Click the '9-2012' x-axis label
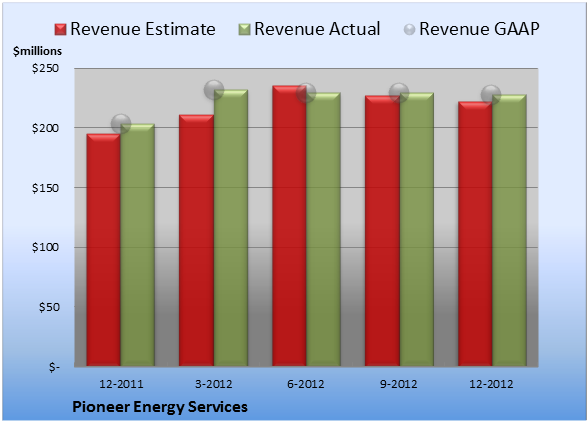The image size is (588, 422). [x=399, y=384]
